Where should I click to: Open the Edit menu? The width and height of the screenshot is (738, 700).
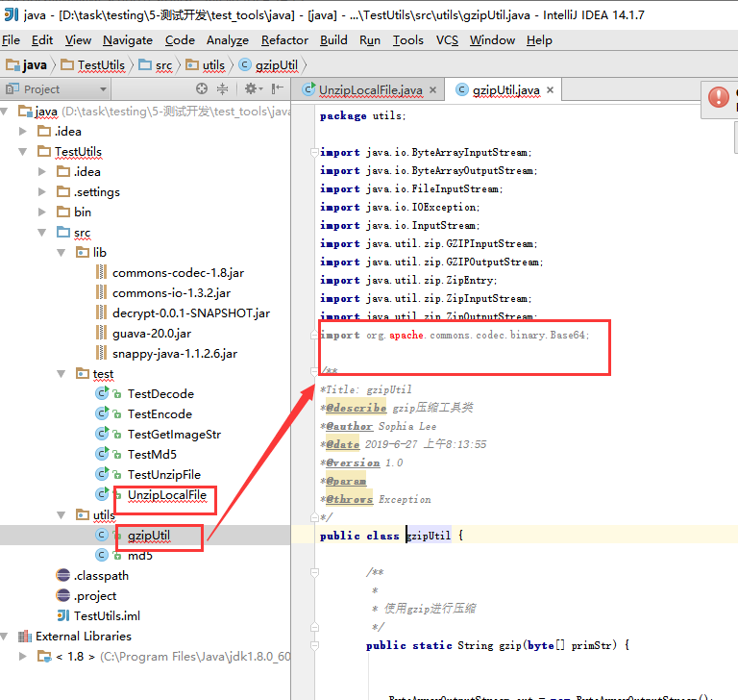tap(42, 40)
